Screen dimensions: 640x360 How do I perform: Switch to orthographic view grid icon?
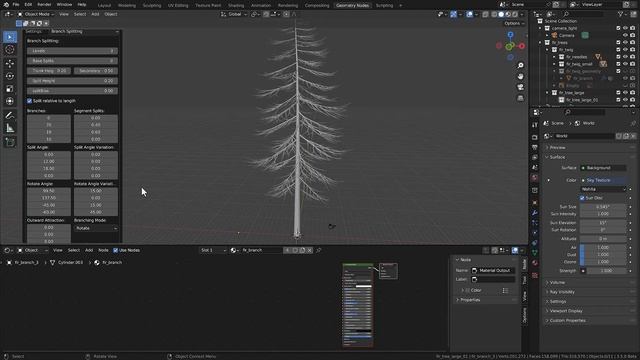[x=520, y=98]
